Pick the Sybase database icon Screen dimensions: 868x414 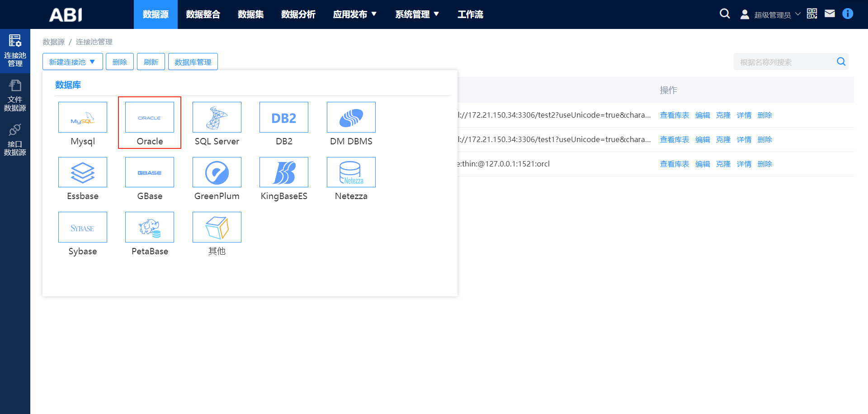tap(83, 227)
